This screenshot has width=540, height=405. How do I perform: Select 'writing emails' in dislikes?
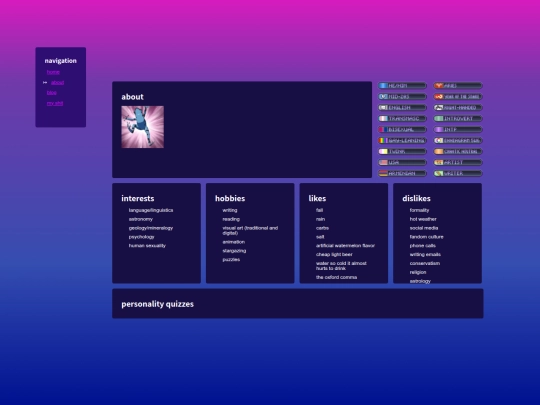(425, 255)
